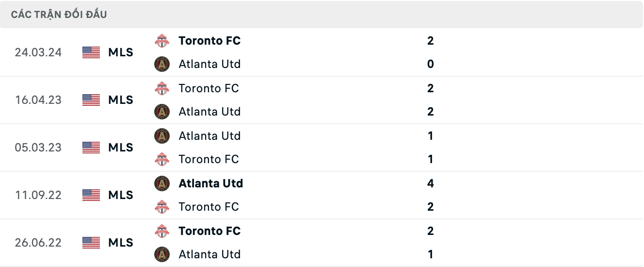Viewport: 644px width, 267px height.
Task: Click Toronto FC crest in 11.09.22 match
Action: [x=162, y=207]
